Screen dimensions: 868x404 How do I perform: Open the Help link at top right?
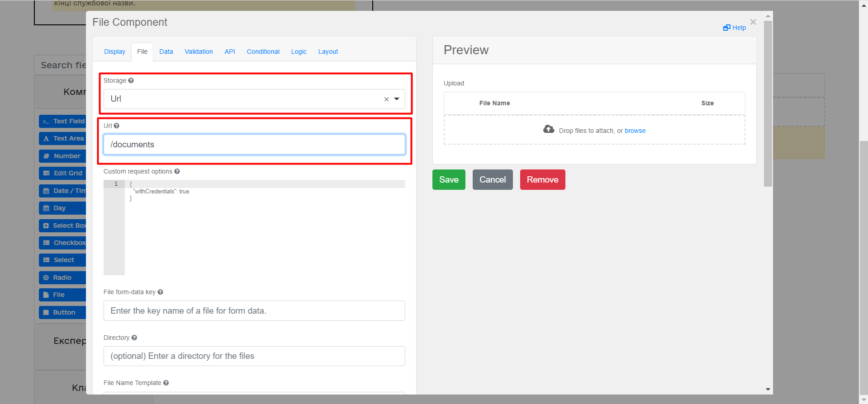tap(735, 28)
